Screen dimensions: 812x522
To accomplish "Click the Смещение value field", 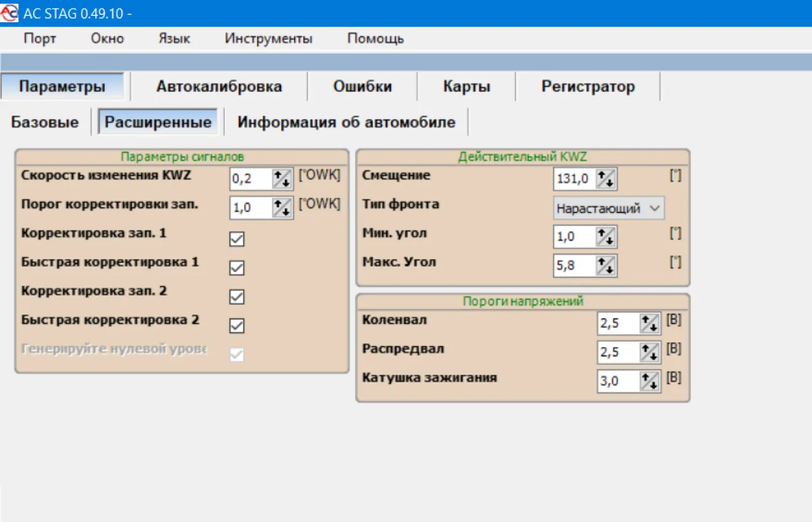I will pyautogui.click(x=575, y=179).
